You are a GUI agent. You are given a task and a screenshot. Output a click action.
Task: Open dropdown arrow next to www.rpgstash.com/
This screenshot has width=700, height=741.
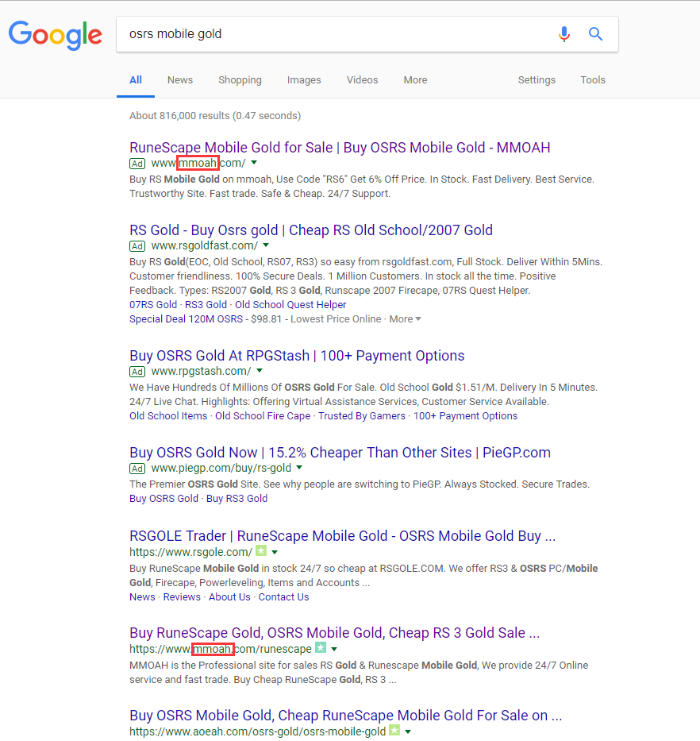tap(260, 371)
